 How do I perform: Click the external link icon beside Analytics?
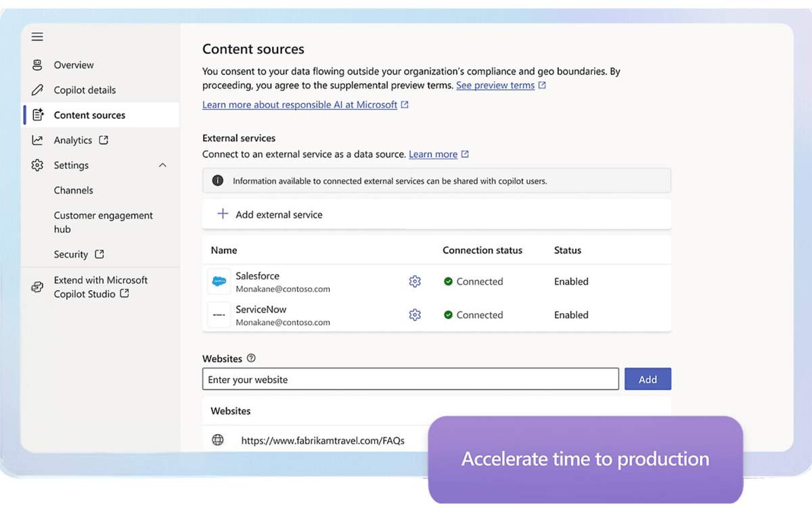click(x=104, y=140)
